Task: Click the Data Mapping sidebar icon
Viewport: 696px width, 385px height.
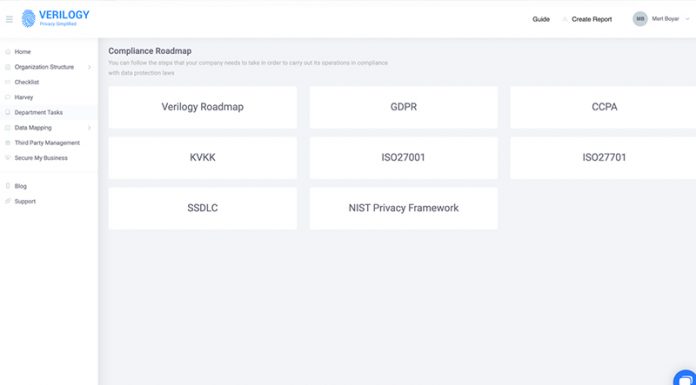Action: coord(8,128)
